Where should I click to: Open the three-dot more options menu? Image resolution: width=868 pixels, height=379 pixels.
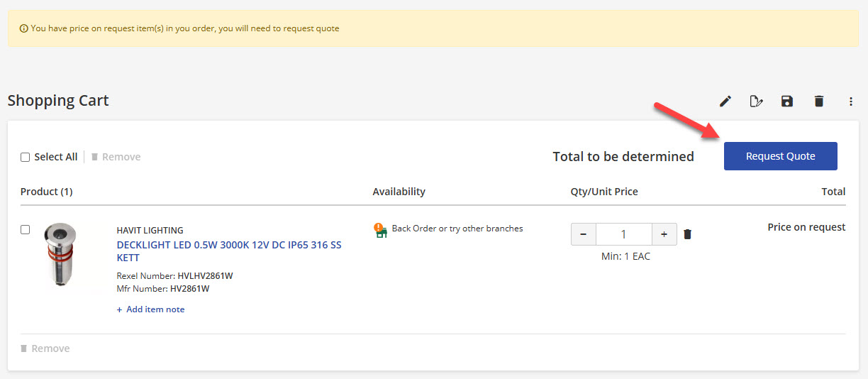click(x=851, y=101)
